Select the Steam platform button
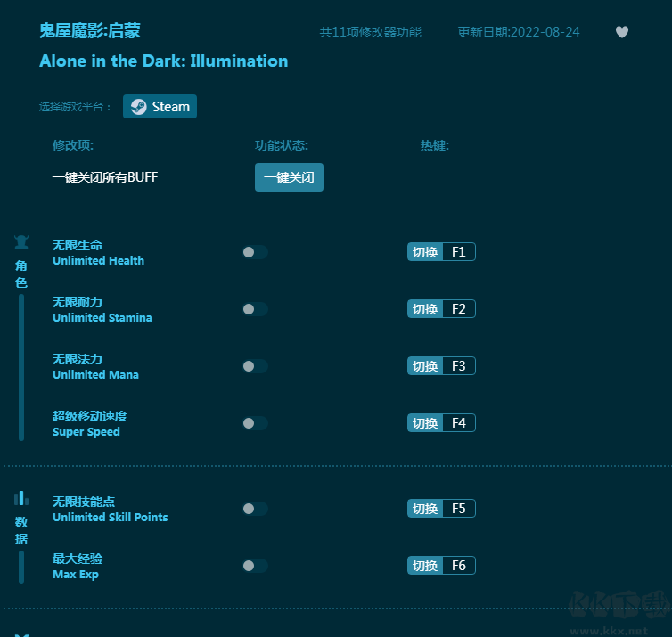672x637 pixels. tap(160, 107)
